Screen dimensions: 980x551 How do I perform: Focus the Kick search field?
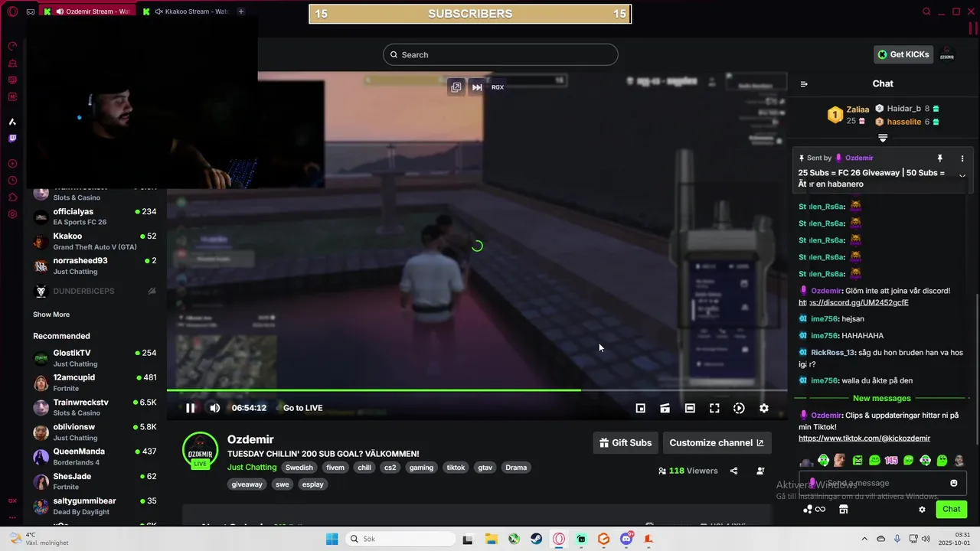[501, 54]
